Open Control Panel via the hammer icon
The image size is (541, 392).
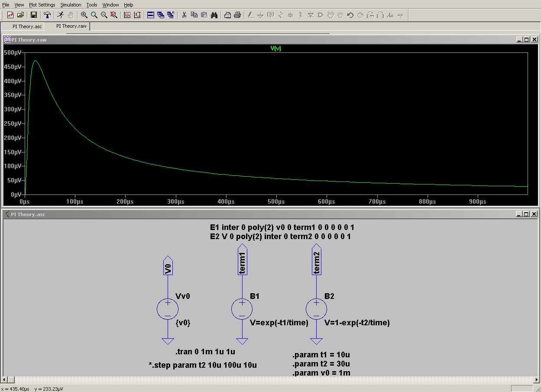47,15
